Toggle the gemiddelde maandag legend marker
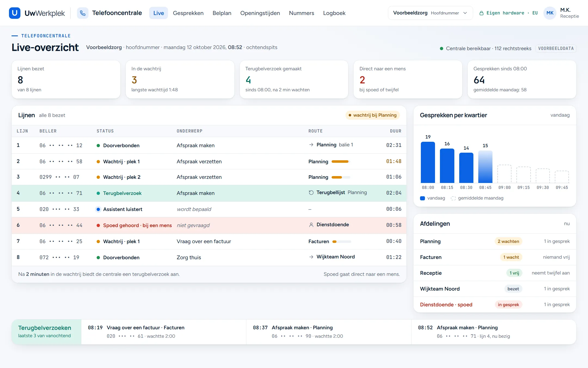The image size is (588, 368). [x=453, y=198]
